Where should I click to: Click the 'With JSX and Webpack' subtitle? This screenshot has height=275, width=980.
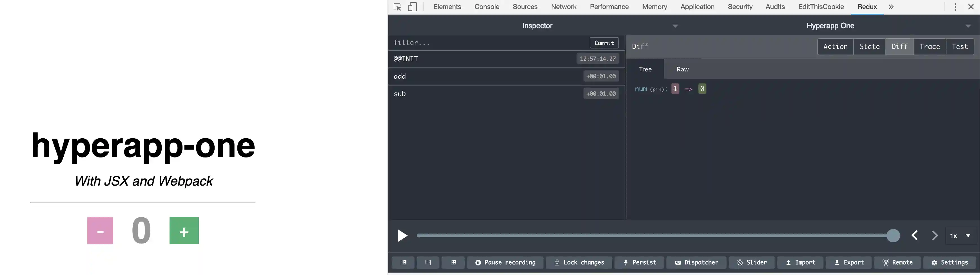pos(143,181)
